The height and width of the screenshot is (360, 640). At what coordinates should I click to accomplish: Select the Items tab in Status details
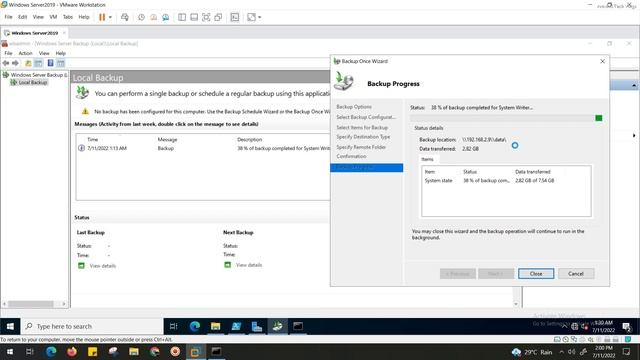(427, 159)
